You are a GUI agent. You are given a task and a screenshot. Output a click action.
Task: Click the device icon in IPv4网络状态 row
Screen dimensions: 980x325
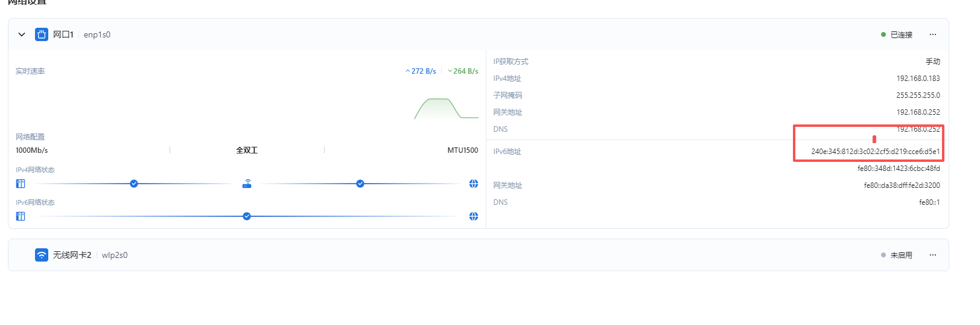(21, 184)
